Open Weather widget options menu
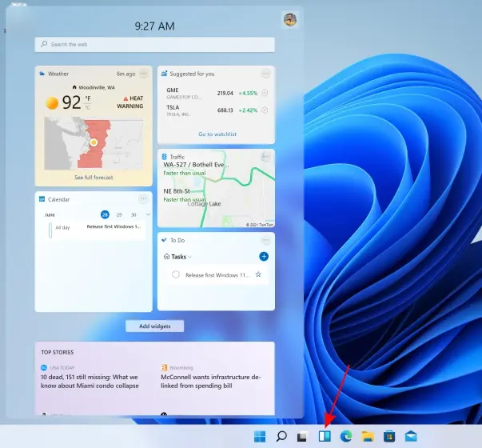Image resolution: width=482 pixels, height=448 pixels. [143, 74]
